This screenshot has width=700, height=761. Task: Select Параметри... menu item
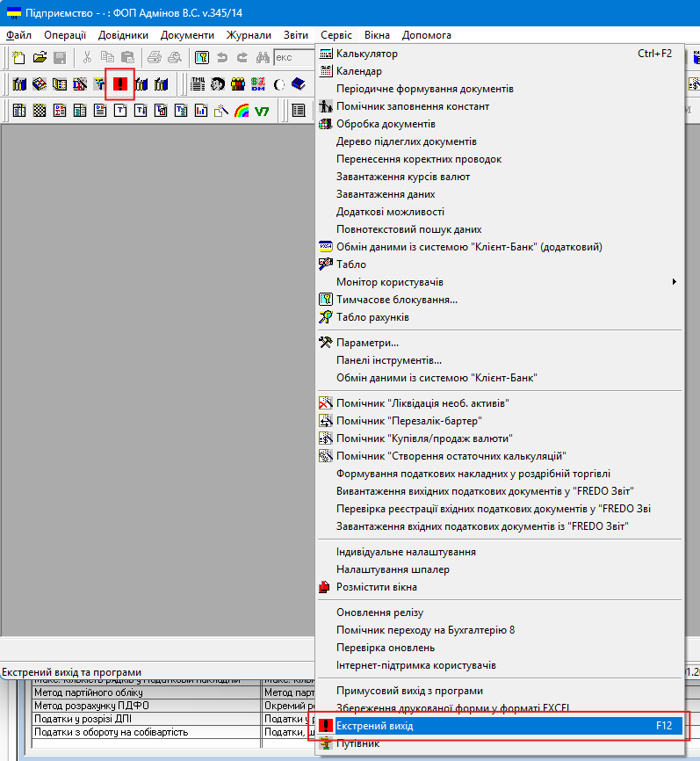(x=367, y=343)
